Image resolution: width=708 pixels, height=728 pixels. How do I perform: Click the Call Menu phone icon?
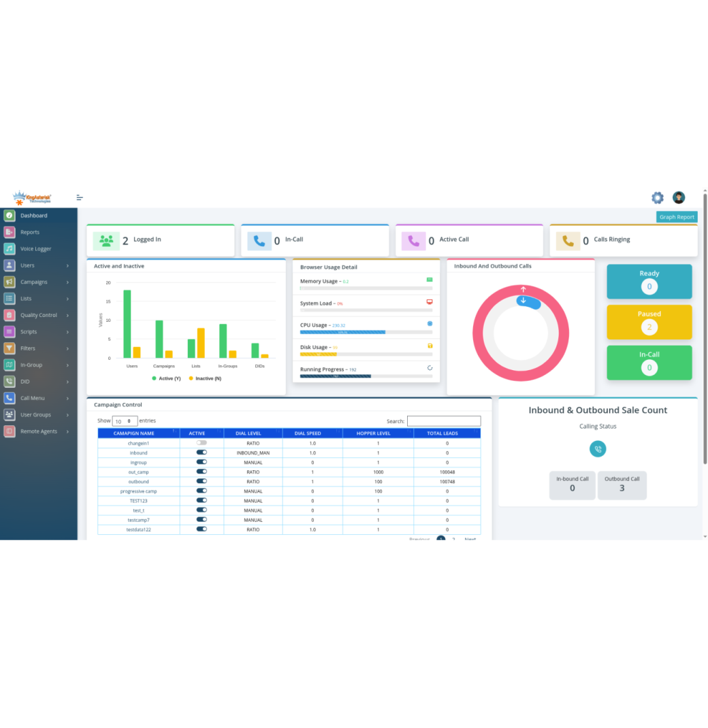pos(10,398)
